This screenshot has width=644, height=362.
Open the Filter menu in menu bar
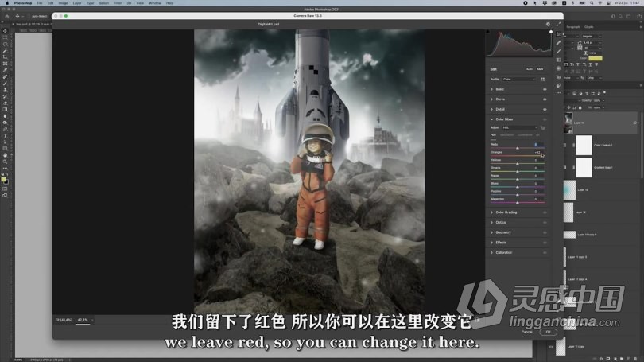(118, 3)
